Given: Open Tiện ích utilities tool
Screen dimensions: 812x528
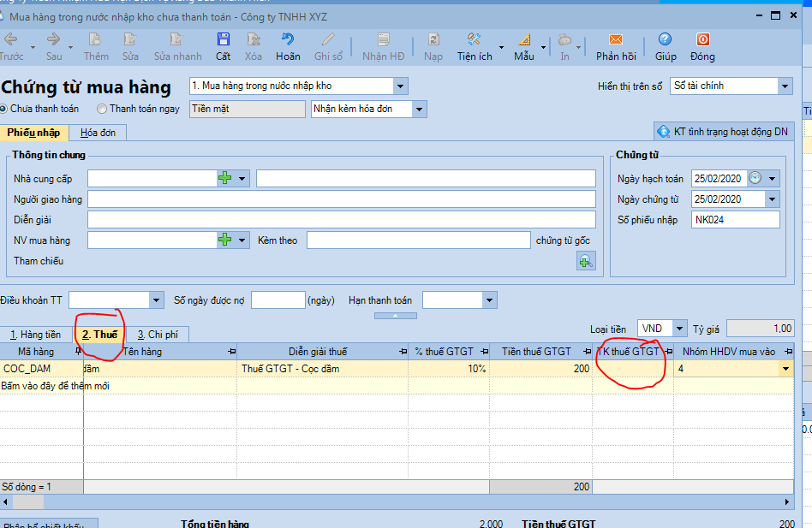Looking at the screenshot, I should (475, 40).
